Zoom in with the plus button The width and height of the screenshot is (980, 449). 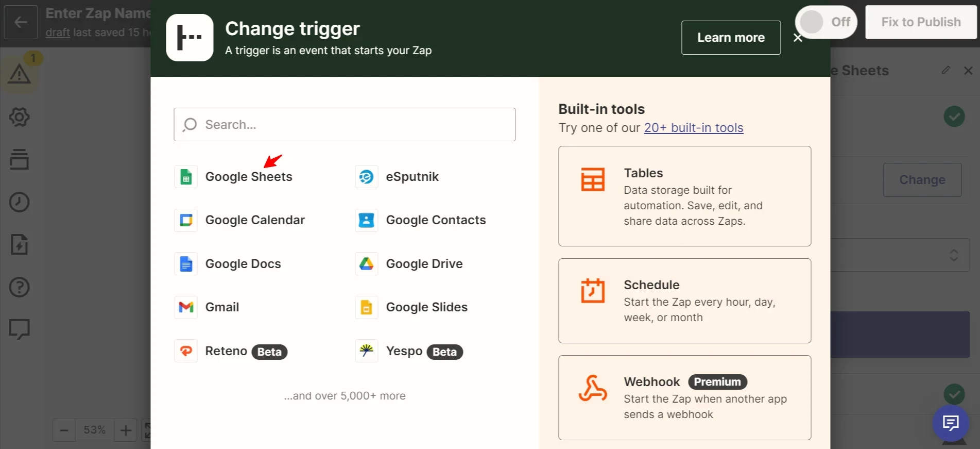tap(125, 430)
